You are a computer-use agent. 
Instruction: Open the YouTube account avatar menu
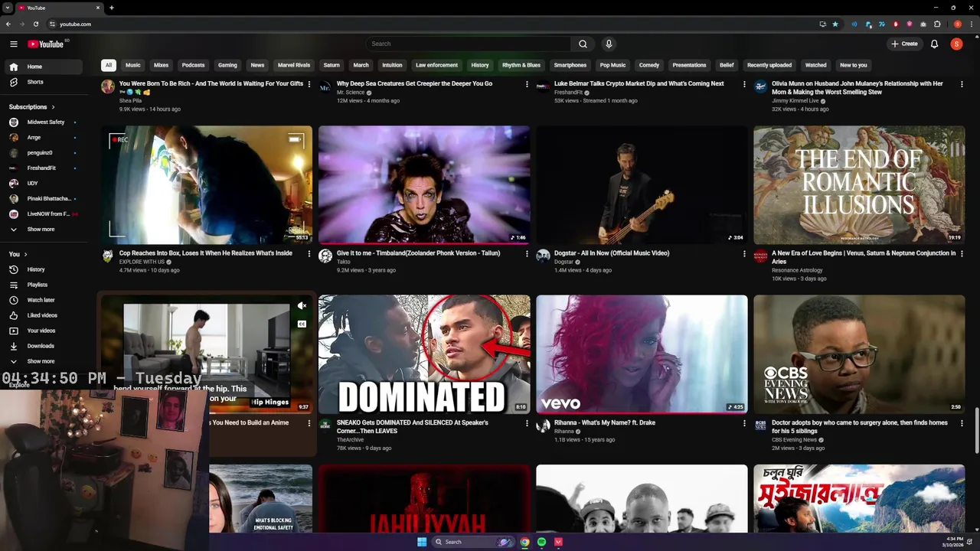pos(956,44)
